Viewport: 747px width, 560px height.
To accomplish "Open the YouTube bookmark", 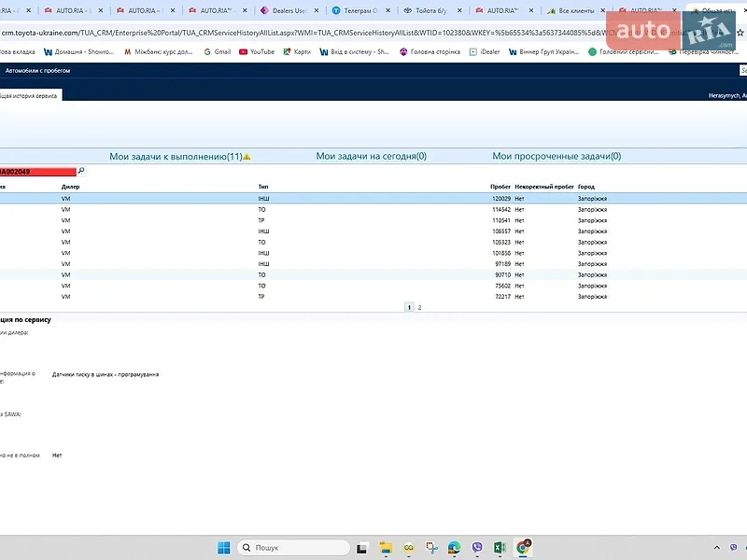I will (257, 52).
